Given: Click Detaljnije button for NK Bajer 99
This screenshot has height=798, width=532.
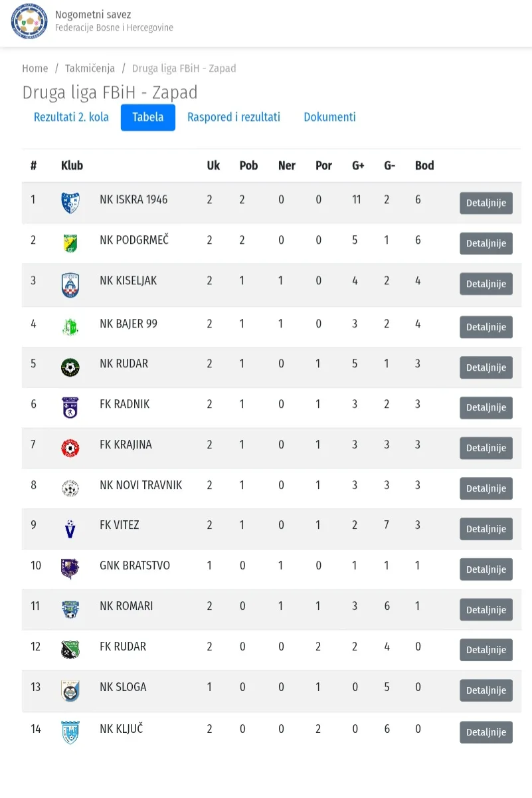Looking at the screenshot, I should 486,327.
